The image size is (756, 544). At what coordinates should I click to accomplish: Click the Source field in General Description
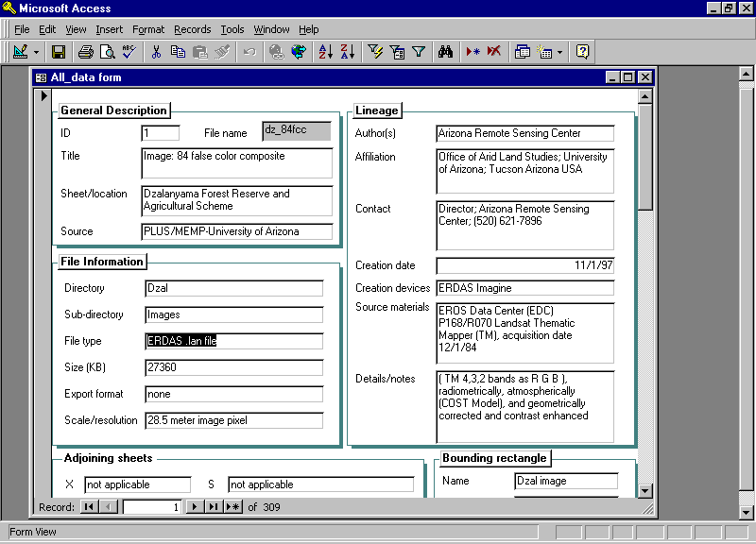[237, 231]
